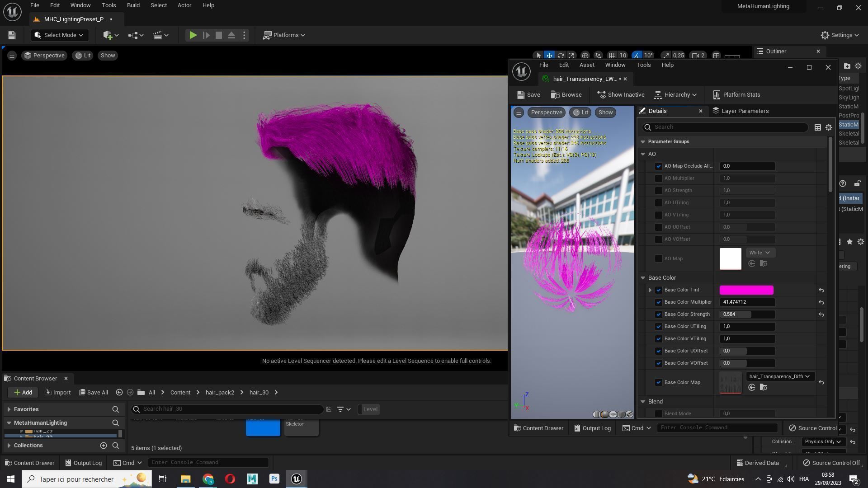
Task: Open the quick add content icon dropdown
Action: tap(111, 35)
